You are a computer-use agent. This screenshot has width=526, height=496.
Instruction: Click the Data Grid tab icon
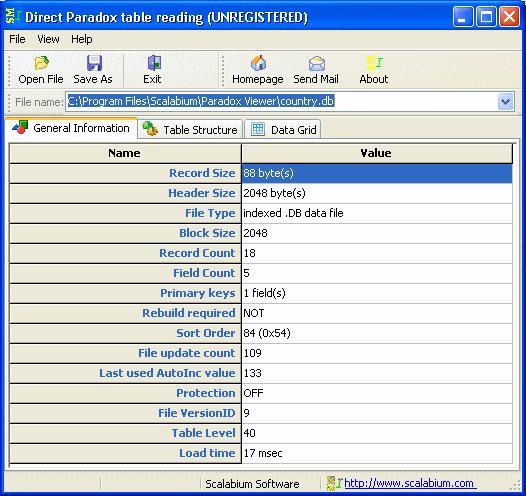tap(258, 129)
